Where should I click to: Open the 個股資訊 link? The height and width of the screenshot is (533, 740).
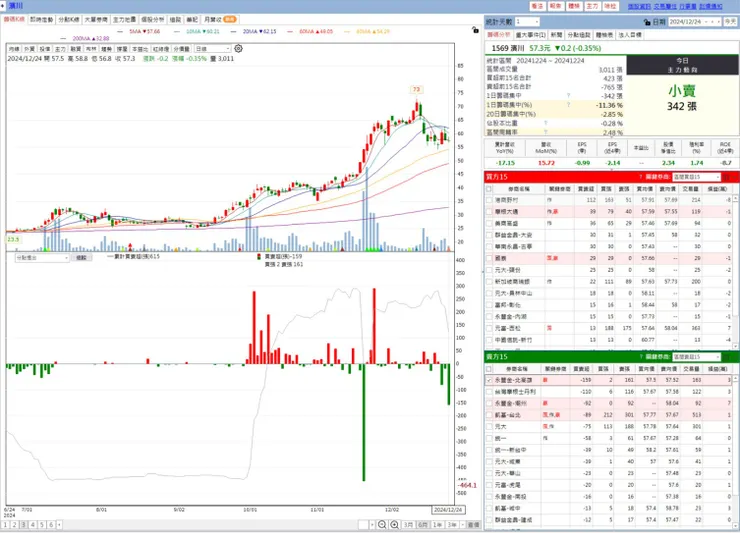pos(639,6)
